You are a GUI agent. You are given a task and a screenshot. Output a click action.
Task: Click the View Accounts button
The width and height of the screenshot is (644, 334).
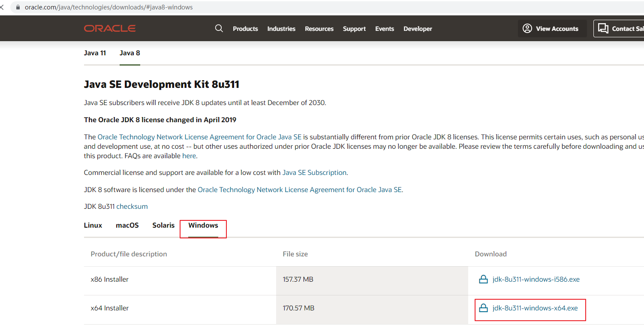(552, 28)
